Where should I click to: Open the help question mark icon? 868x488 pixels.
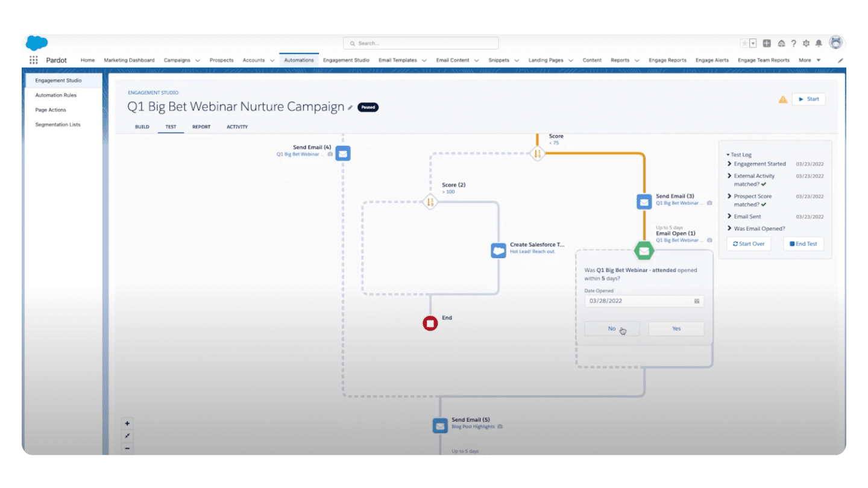pos(794,43)
